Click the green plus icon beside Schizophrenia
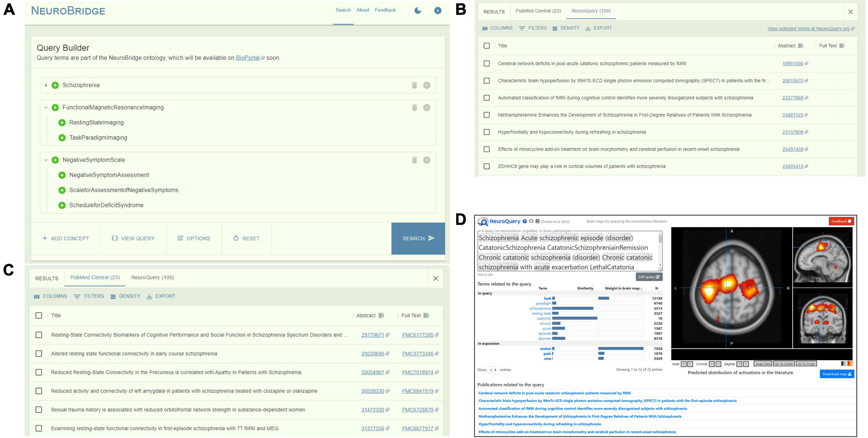 tap(55, 85)
